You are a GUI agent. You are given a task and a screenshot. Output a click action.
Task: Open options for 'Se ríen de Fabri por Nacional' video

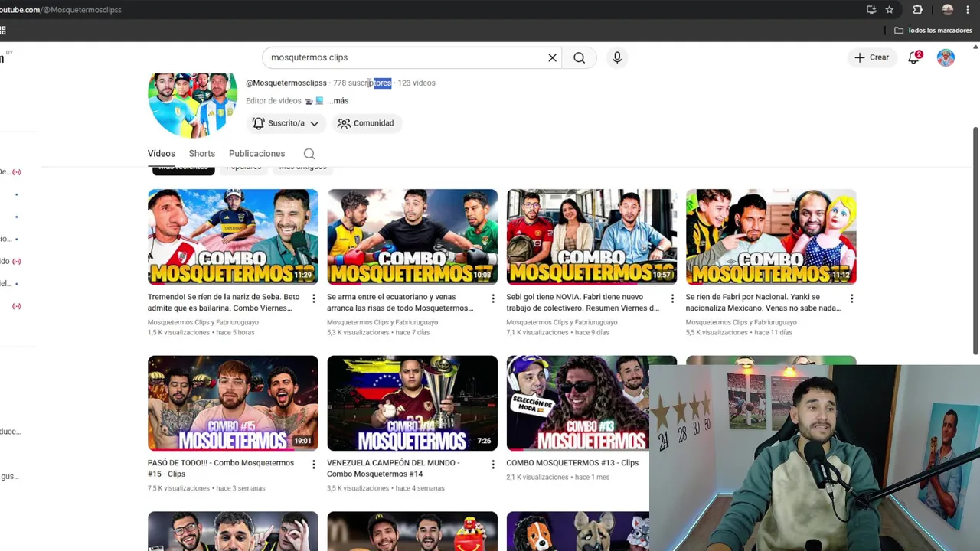pyautogui.click(x=851, y=298)
